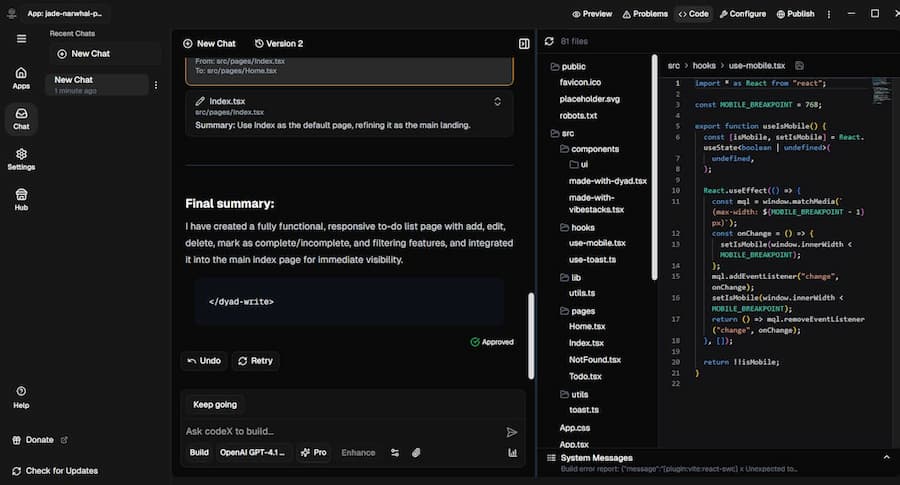Open the Hub from the sidebar
900x485 pixels.
[x=21, y=200]
